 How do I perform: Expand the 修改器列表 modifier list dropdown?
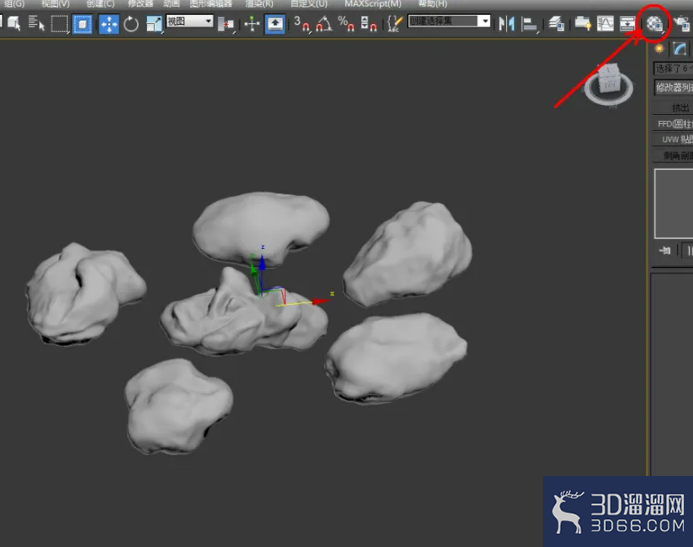click(673, 87)
